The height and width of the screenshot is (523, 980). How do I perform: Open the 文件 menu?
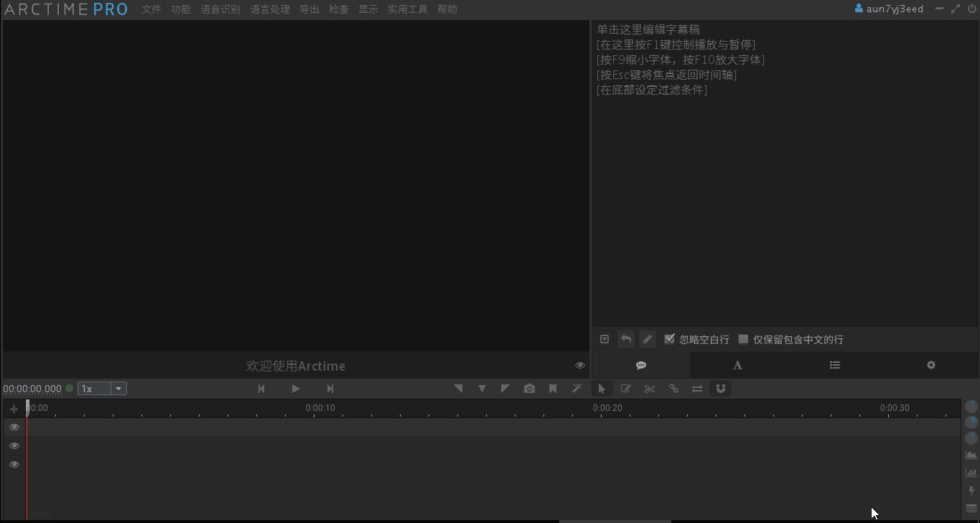(x=151, y=9)
